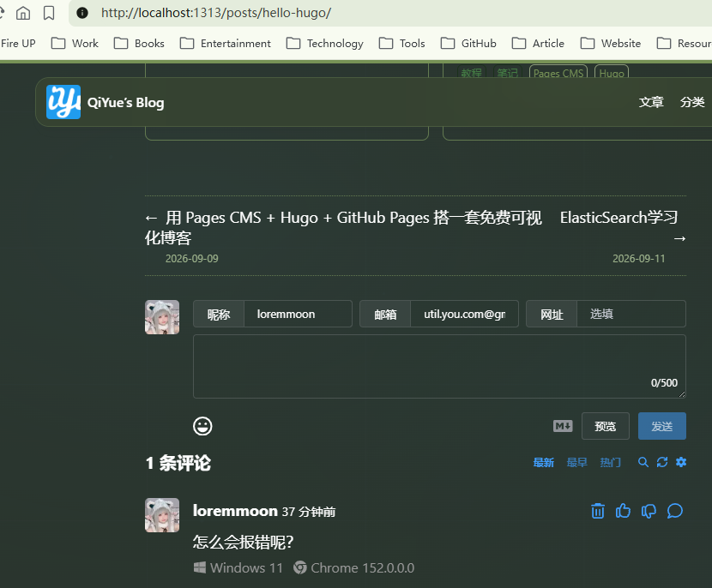The image size is (712, 588).
Task: Search comments using magnifier icon
Action: [643, 462]
